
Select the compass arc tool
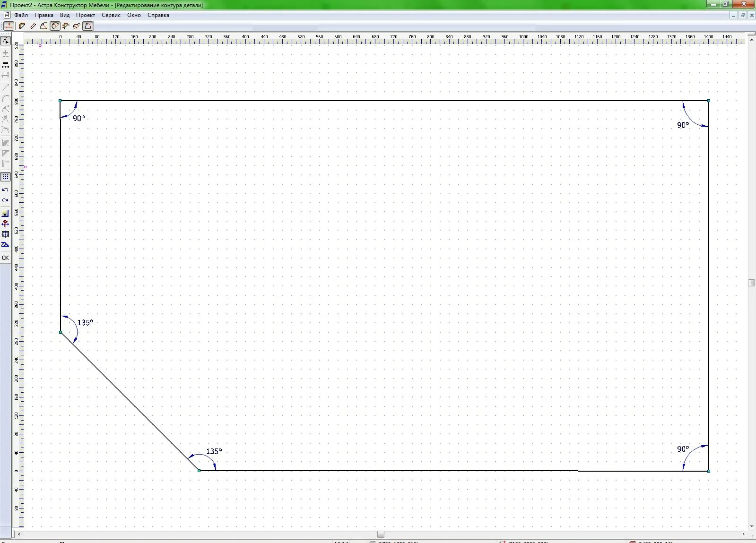(5, 119)
